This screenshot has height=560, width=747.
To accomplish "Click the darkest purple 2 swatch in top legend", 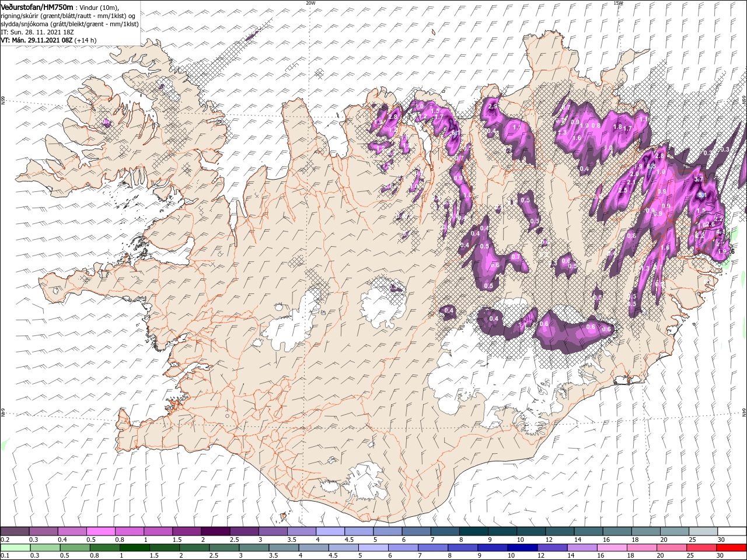I will click(x=215, y=531).
